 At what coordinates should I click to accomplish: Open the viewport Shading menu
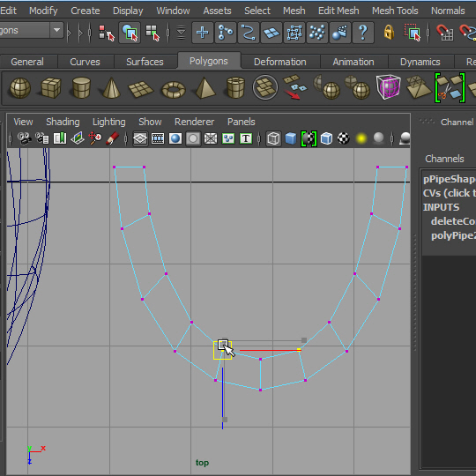(x=63, y=122)
